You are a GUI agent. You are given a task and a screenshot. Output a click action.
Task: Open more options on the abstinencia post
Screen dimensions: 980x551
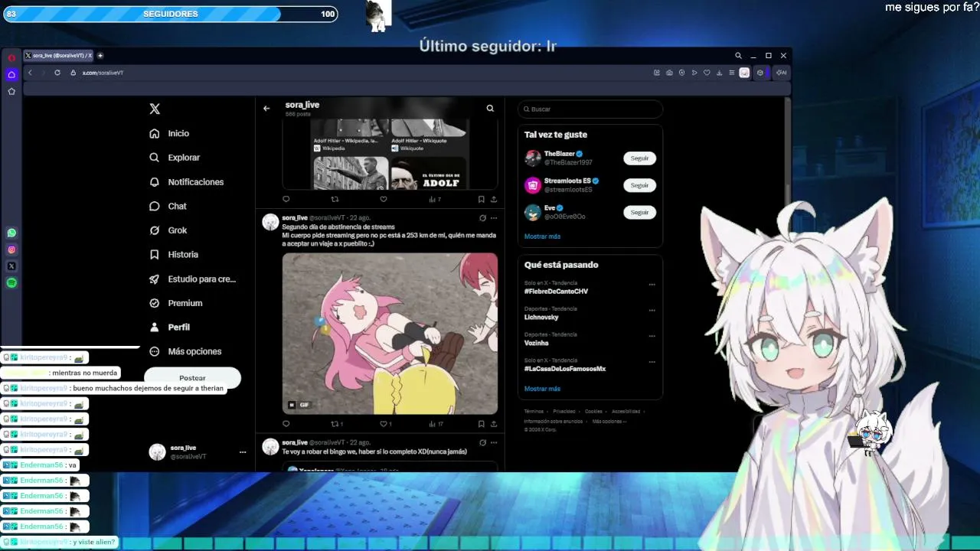(494, 218)
